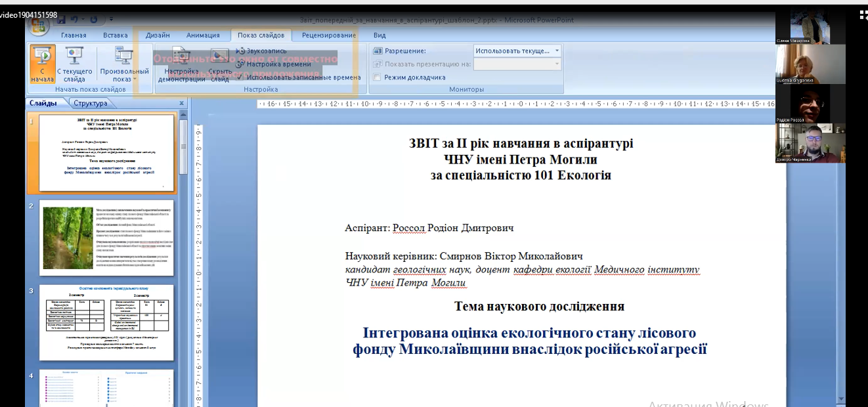The height and width of the screenshot is (407, 868).
Task: Select slide 4 thumbnail
Action: [x=107, y=388]
